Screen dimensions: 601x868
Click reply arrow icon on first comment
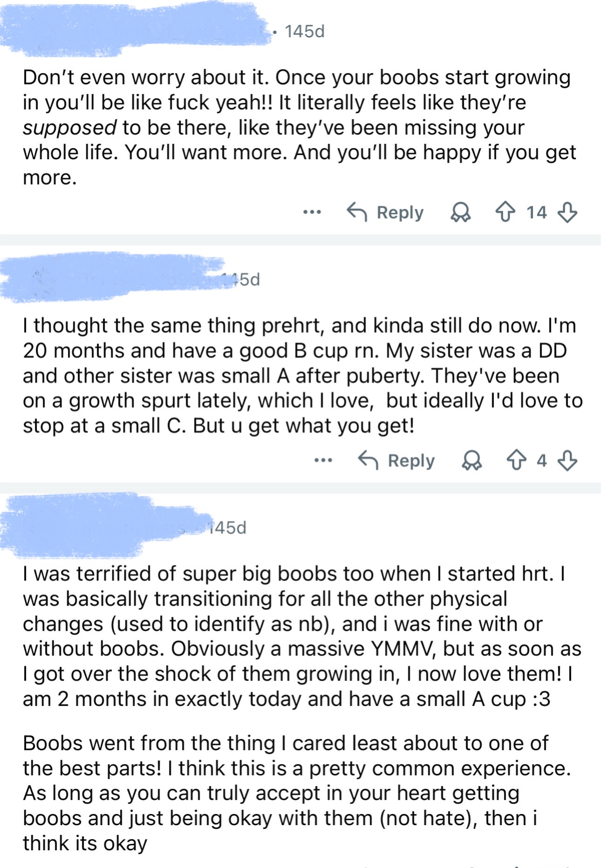click(357, 213)
